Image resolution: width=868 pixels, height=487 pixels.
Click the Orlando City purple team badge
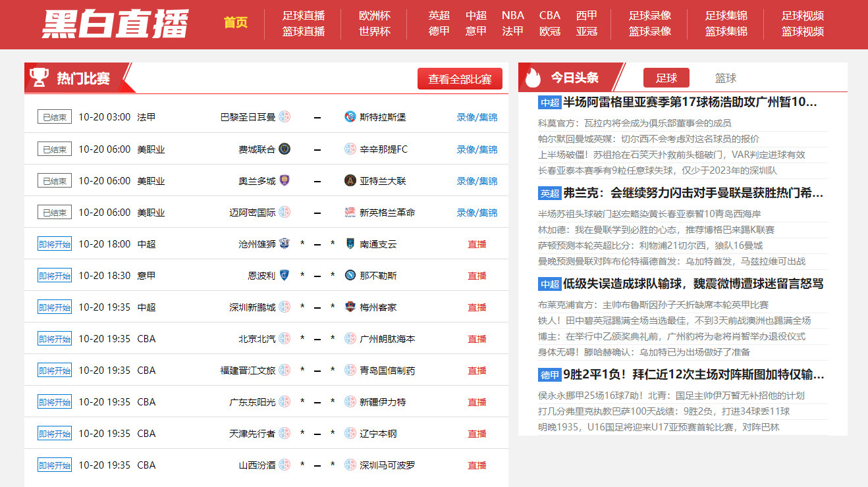pyautogui.click(x=285, y=180)
